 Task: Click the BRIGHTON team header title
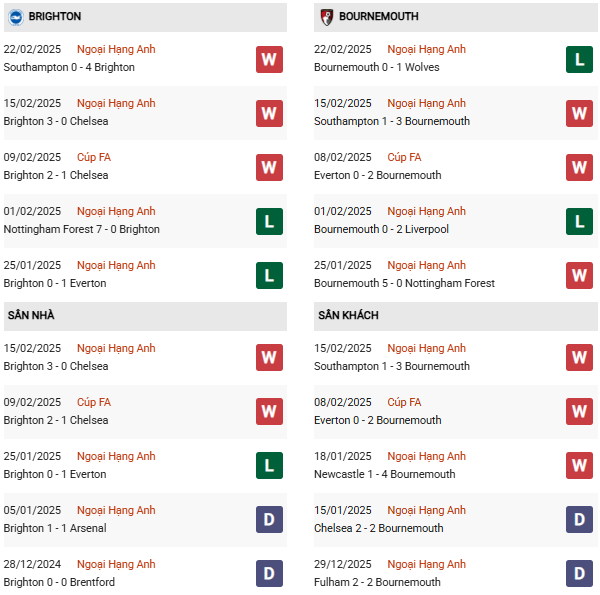click(x=55, y=16)
